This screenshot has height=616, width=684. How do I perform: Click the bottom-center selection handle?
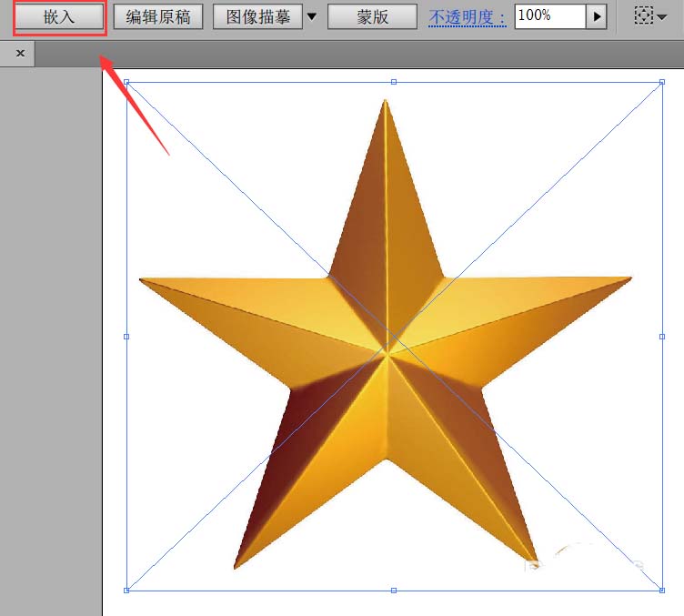[x=394, y=591]
